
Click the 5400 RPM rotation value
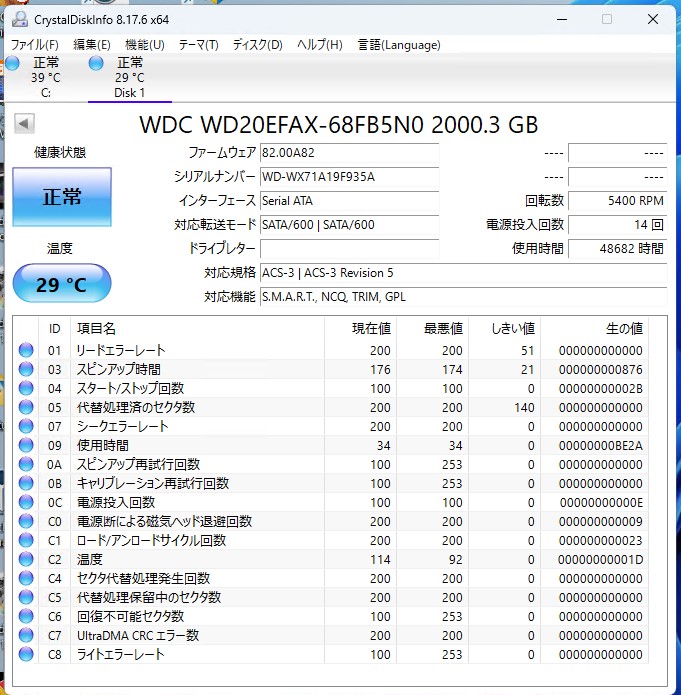pyautogui.click(x=617, y=201)
